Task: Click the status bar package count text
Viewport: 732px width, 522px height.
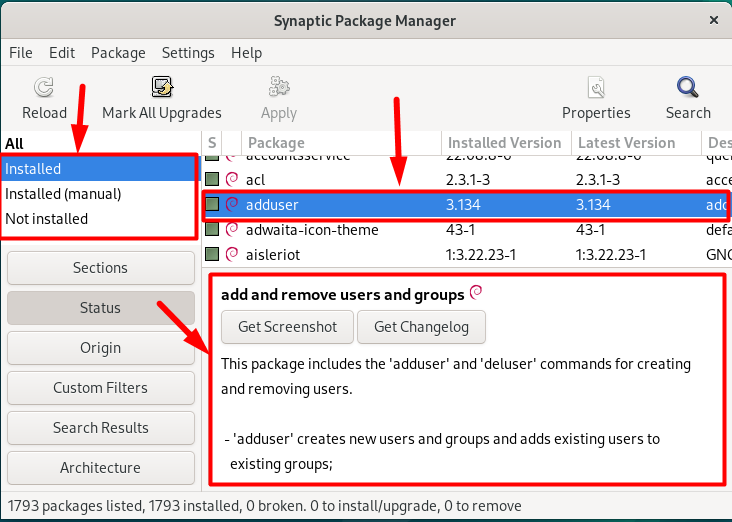Action: tap(264, 506)
